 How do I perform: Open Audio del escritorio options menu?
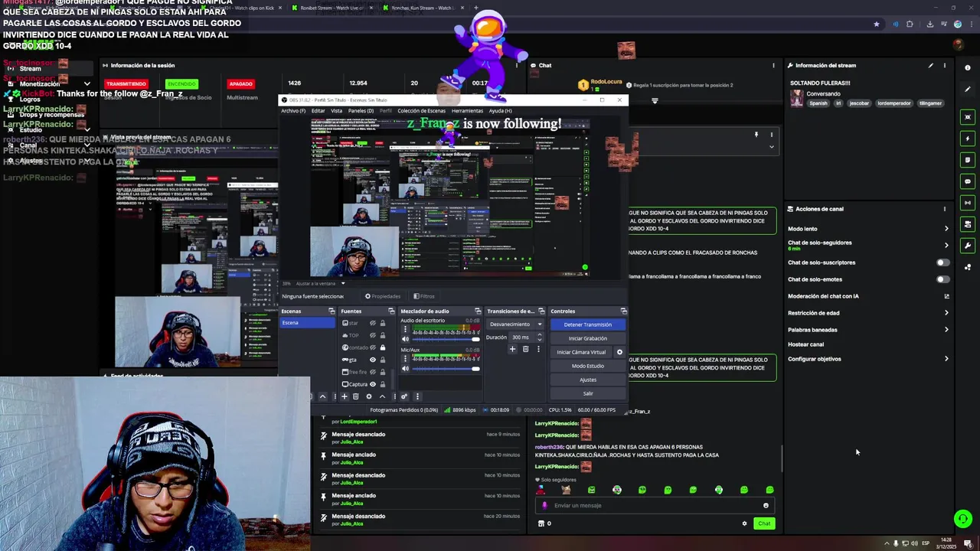[x=406, y=329]
